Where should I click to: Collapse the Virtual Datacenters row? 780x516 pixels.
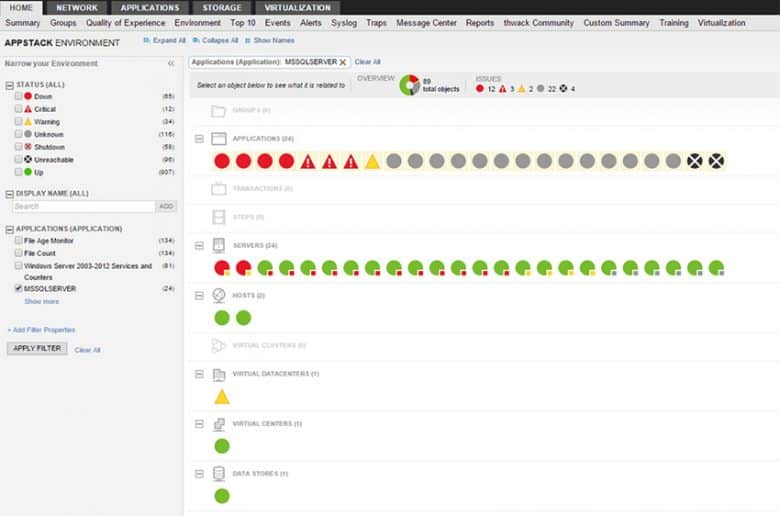click(x=199, y=374)
